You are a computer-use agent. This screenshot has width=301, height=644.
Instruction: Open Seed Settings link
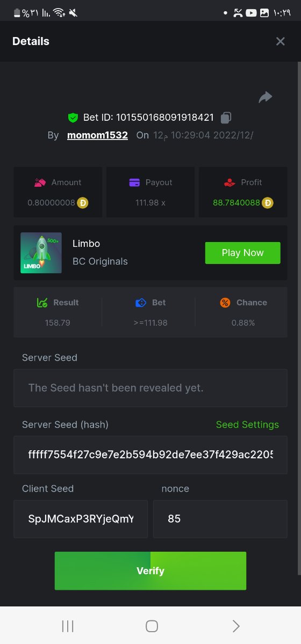point(247,425)
